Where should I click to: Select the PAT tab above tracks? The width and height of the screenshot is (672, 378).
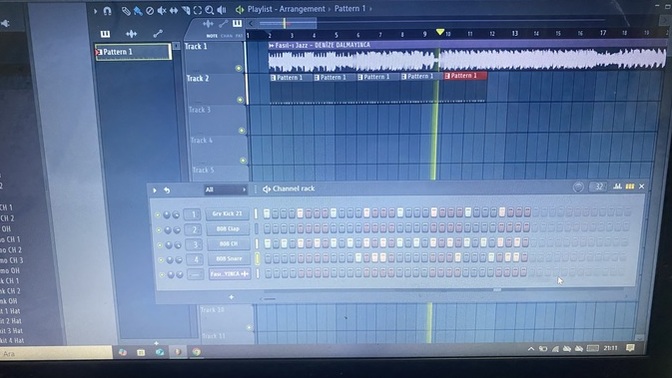click(239, 36)
